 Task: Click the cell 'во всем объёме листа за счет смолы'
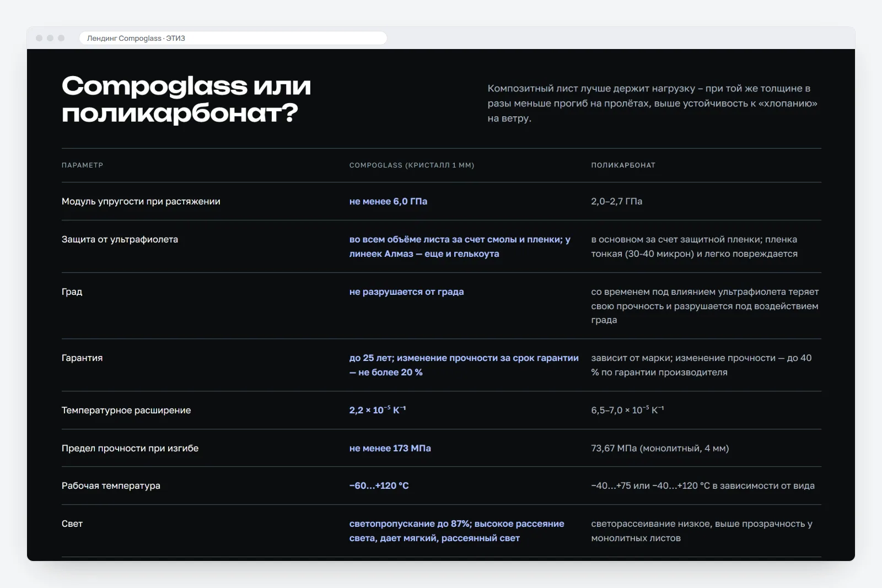460,246
